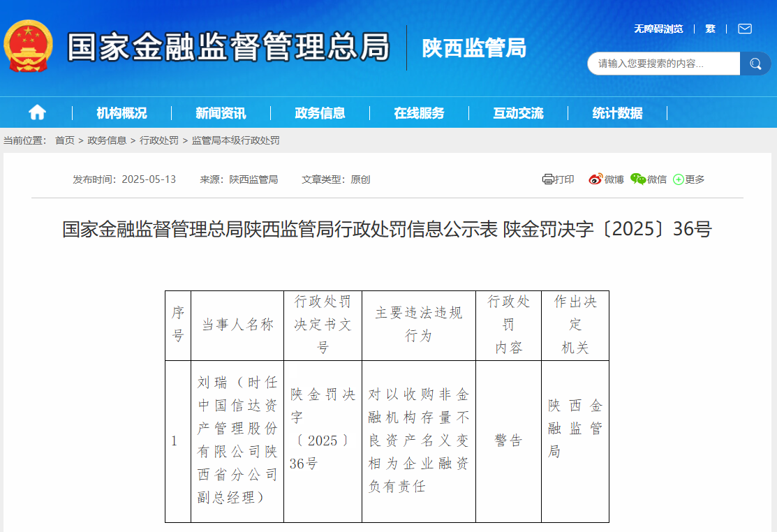
Task: Click the penalty cell 警告
Action: click(x=508, y=441)
